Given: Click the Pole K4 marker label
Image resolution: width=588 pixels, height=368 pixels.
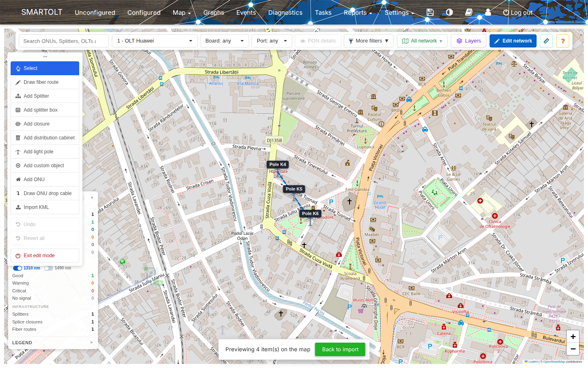Looking at the screenshot, I should coord(278,164).
